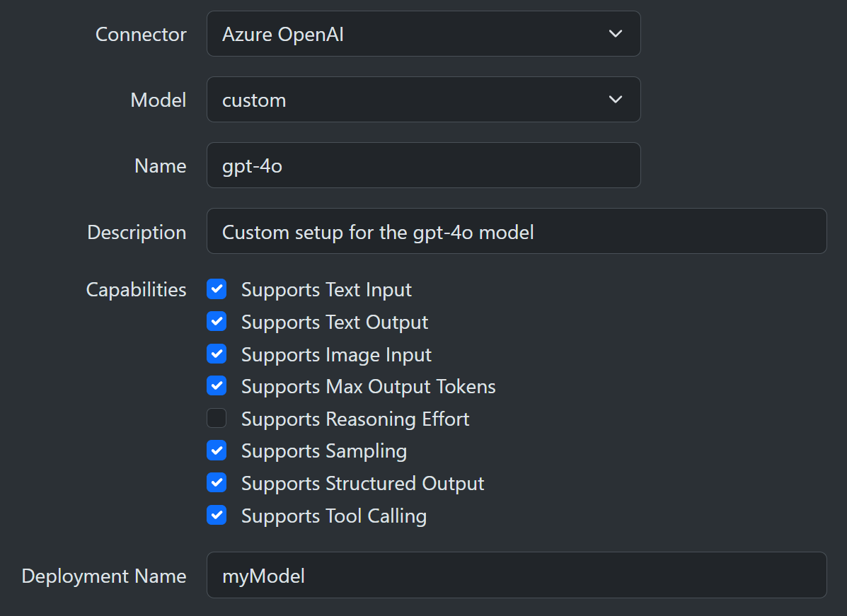Click the Description label text

[137, 232]
